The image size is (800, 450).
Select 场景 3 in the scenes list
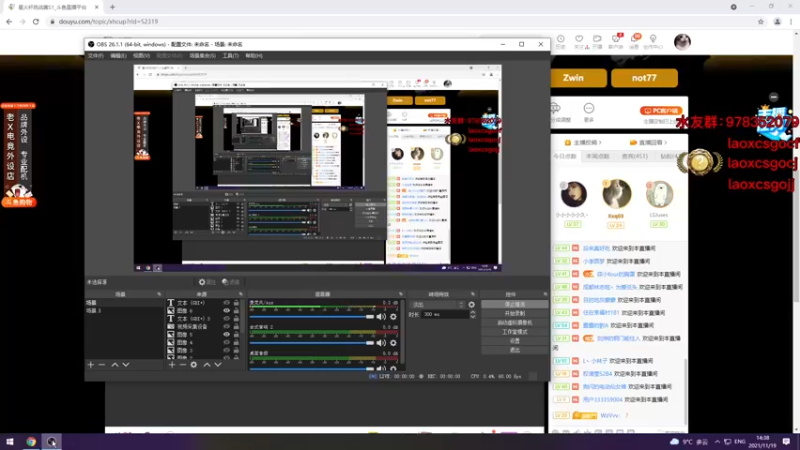pos(124,310)
